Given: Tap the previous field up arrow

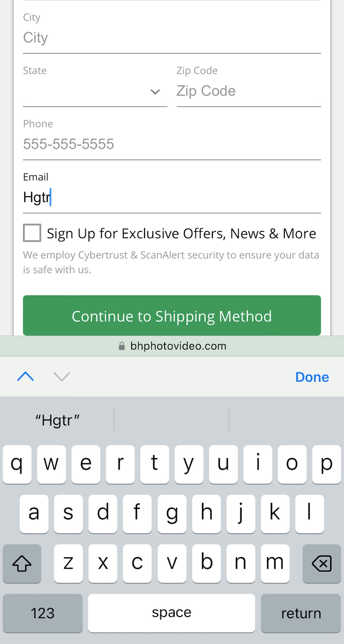Looking at the screenshot, I should (25, 377).
